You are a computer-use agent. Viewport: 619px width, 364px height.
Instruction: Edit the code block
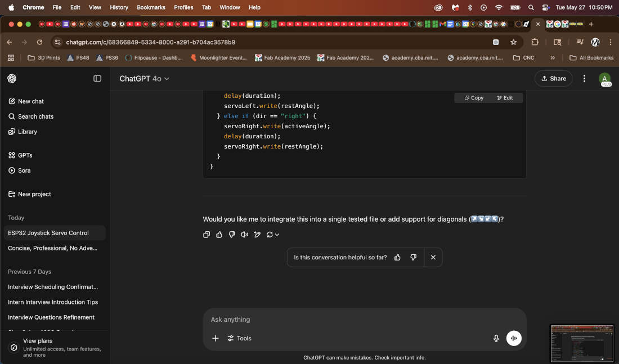click(x=505, y=98)
